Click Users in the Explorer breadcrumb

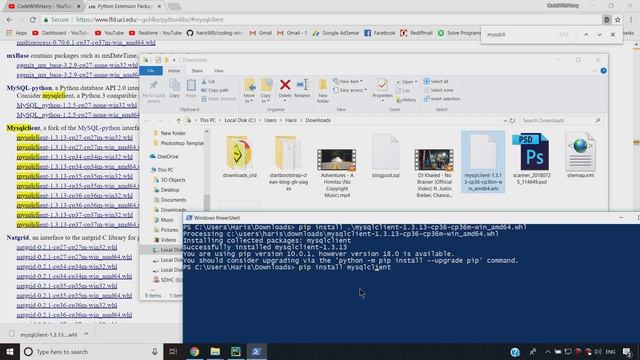270,120
